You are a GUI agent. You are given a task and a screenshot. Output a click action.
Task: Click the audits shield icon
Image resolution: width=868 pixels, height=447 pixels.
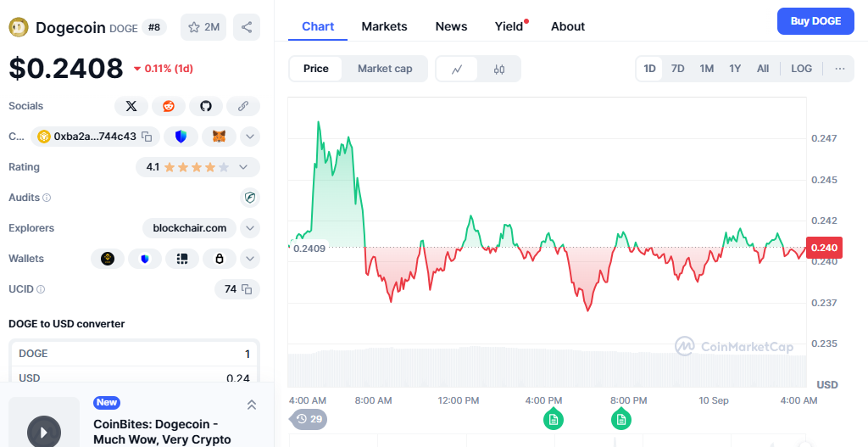click(249, 198)
